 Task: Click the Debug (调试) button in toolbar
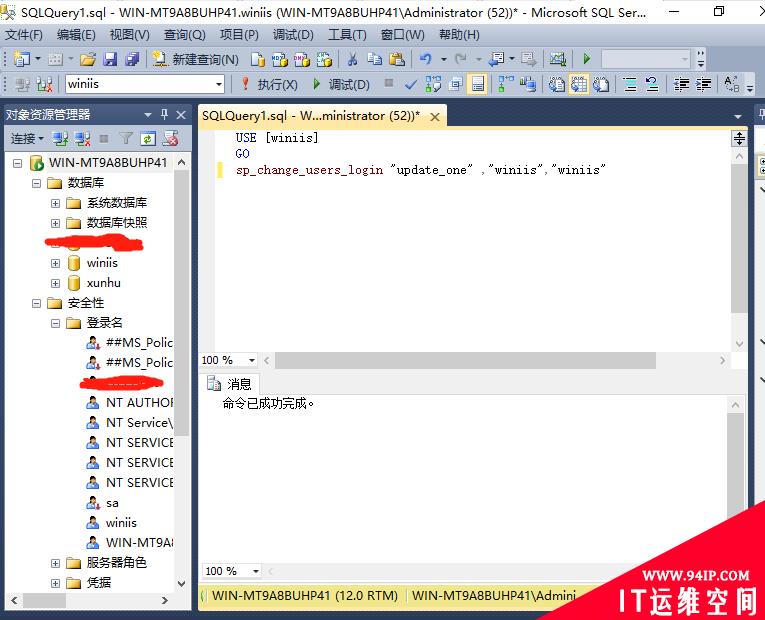tap(341, 84)
